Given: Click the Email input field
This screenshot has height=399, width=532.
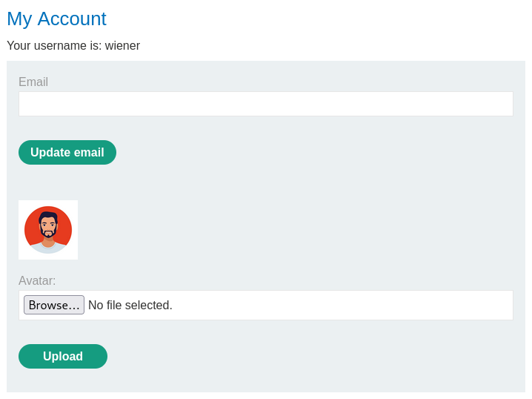Looking at the screenshot, I should point(266,104).
